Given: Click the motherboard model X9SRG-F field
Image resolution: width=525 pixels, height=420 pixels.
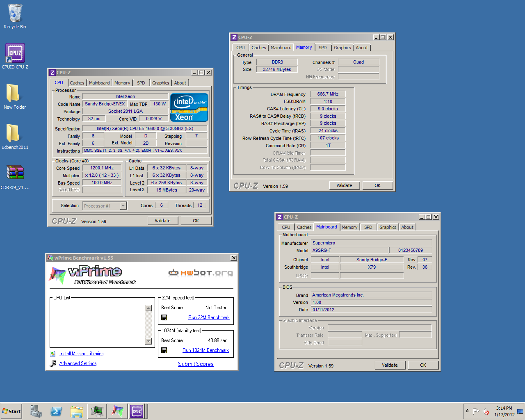Looking at the screenshot, I should (x=349, y=250).
